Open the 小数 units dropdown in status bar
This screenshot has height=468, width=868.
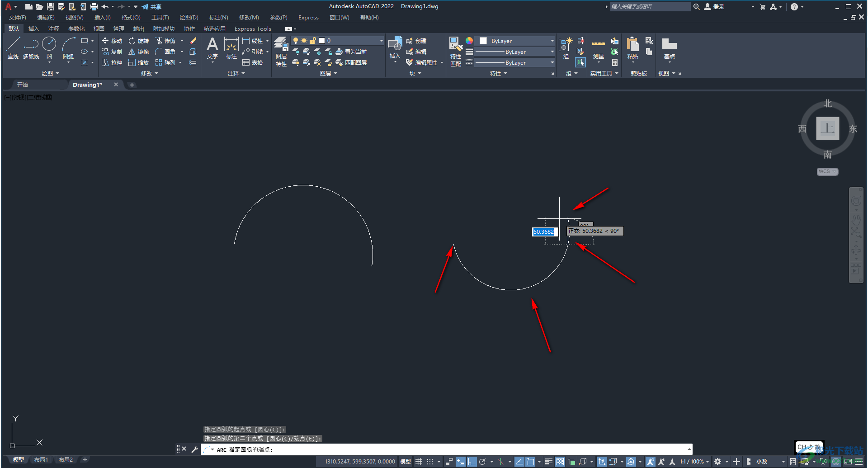tap(770, 462)
